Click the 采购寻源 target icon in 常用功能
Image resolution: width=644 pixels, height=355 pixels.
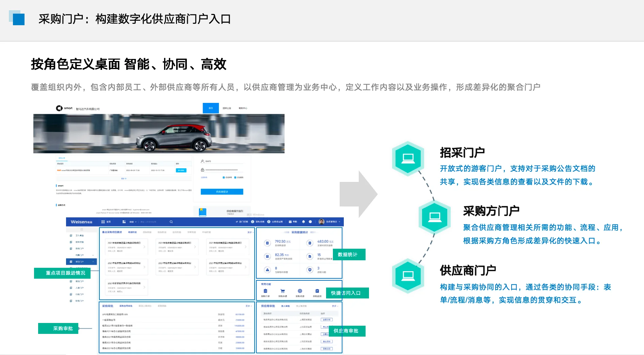(x=300, y=291)
